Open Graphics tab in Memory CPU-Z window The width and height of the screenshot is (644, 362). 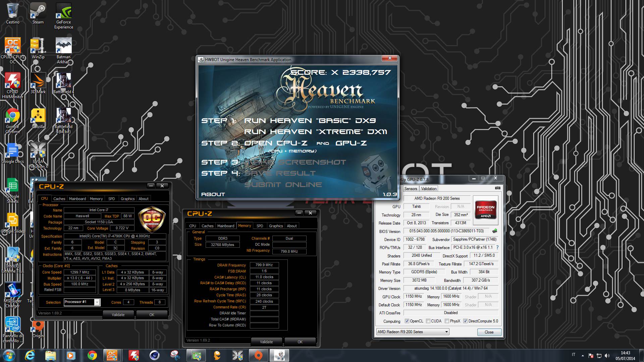pyautogui.click(x=276, y=226)
